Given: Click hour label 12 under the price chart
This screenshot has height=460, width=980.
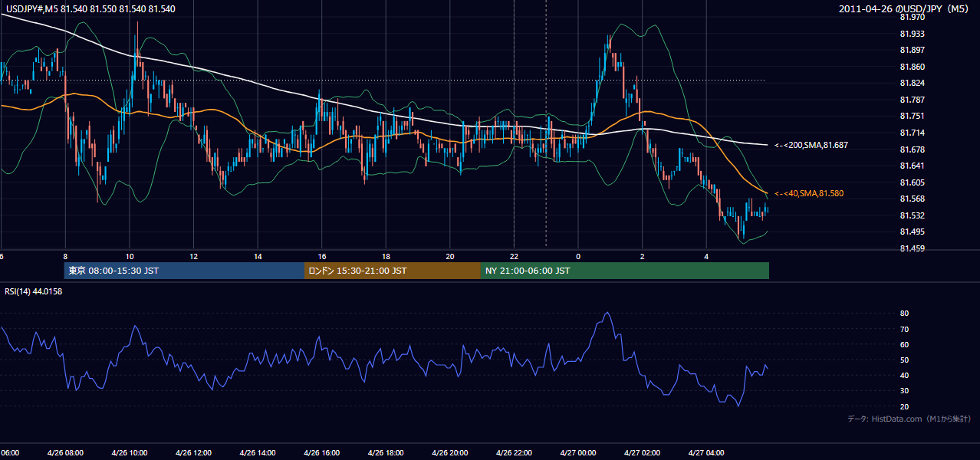Looking at the screenshot, I should [194, 257].
